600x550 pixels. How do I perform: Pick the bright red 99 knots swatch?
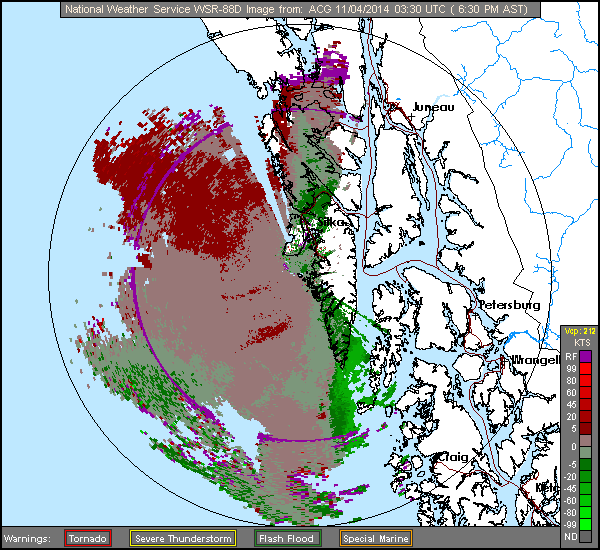[585, 369]
